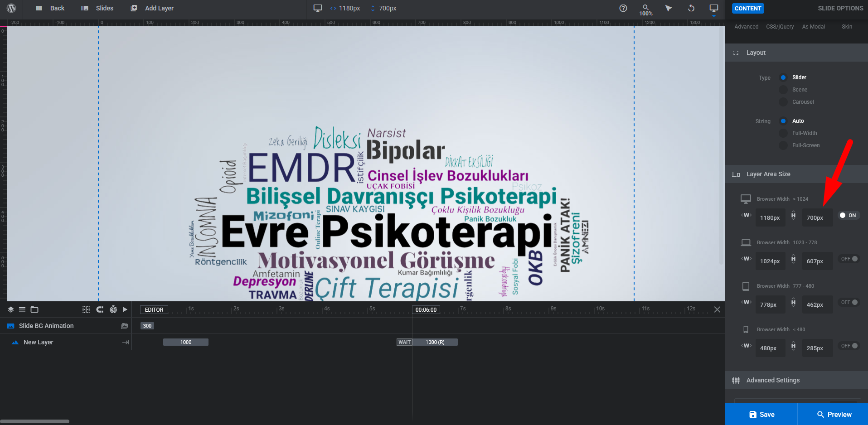This screenshot has height=425, width=868.
Task: Select the WAIT frame on New Layer track
Action: click(x=404, y=342)
